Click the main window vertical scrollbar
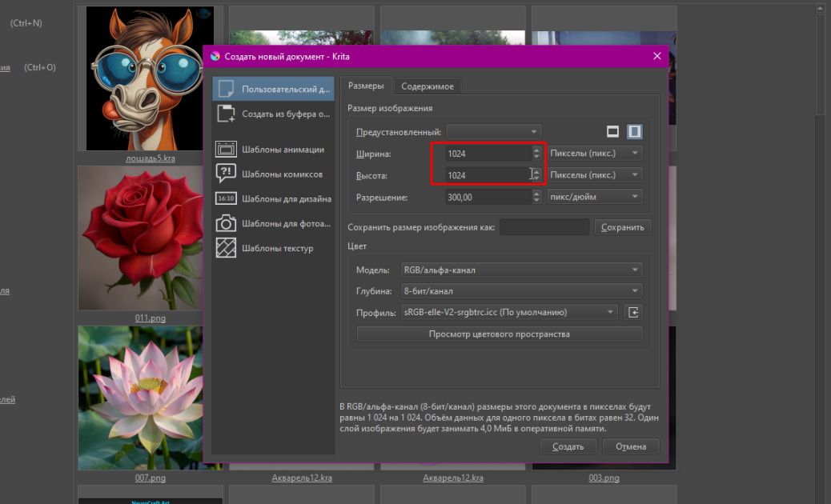Viewport: 831px width, 504px height. point(821,63)
